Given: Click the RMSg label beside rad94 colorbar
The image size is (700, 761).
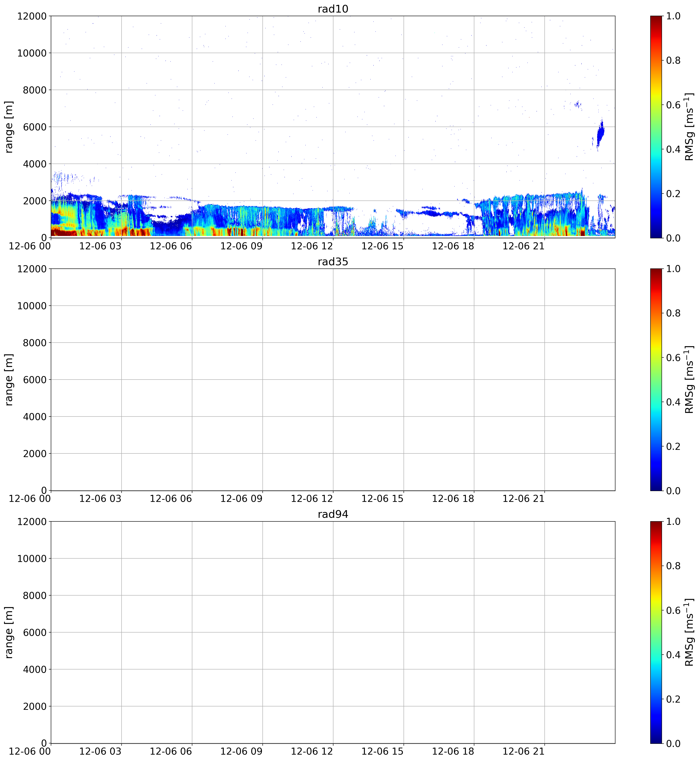Looking at the screenshot, I should 689,632.
